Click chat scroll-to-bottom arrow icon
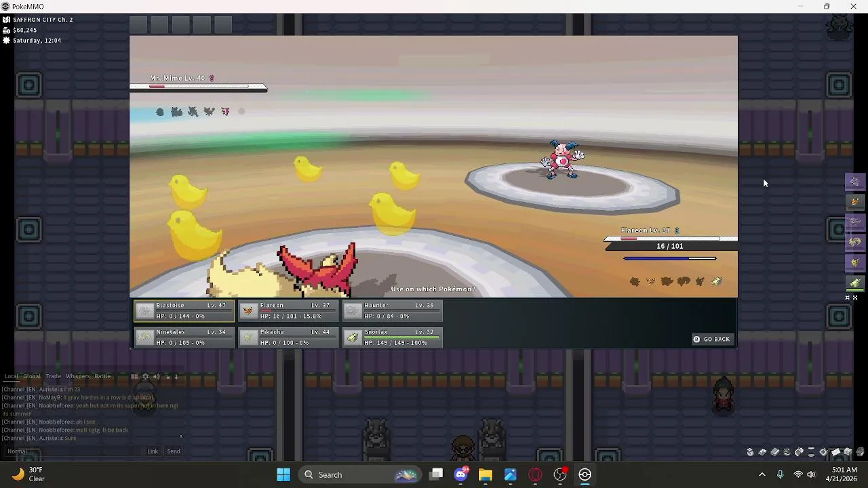The width and height of the screenshot is (868, 488). click(176, 376)
